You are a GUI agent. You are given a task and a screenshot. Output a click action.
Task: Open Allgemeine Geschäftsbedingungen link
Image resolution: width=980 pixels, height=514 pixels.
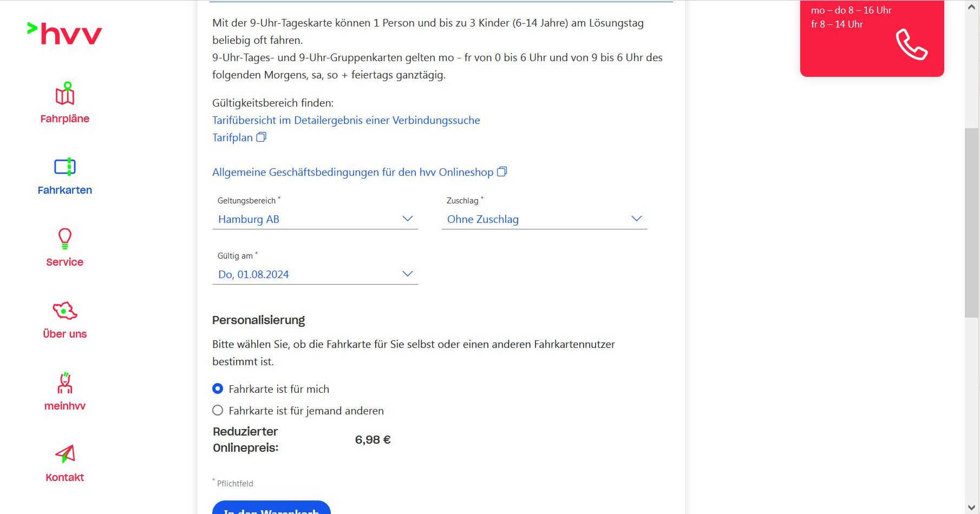coord(352,172)
